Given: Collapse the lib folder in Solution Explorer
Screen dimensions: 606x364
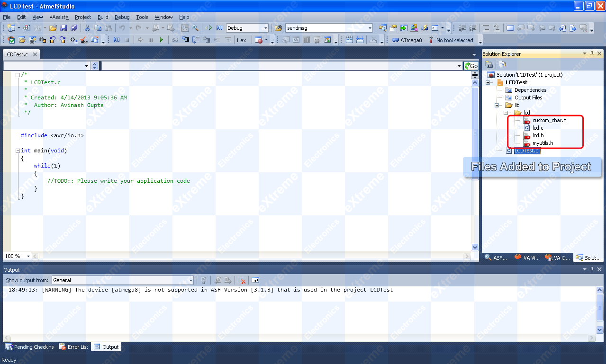Looking at the screenshot, I should pyautogui.click(x=497, y=105).
